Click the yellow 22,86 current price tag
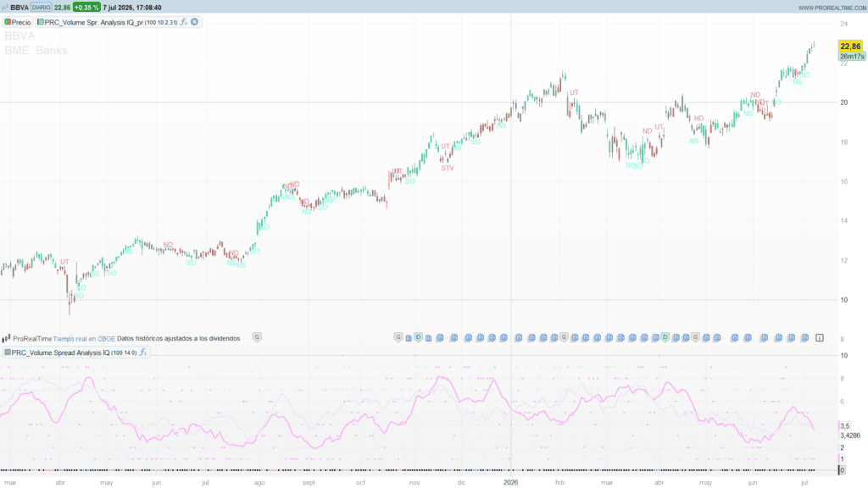 pyautogui.click(x=850, y=46)
